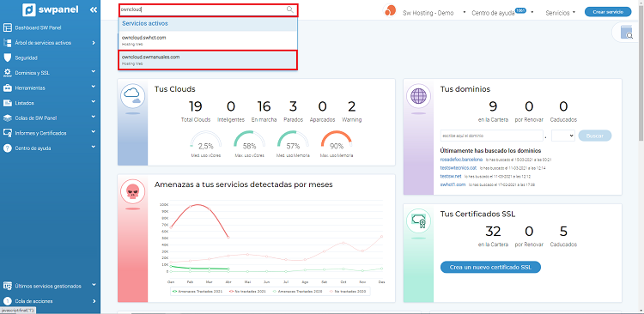The height and width of the screenshot is (314, 644).
Task: Click the sidebar Centro de ayuda question icon
Action: point(7,148)
